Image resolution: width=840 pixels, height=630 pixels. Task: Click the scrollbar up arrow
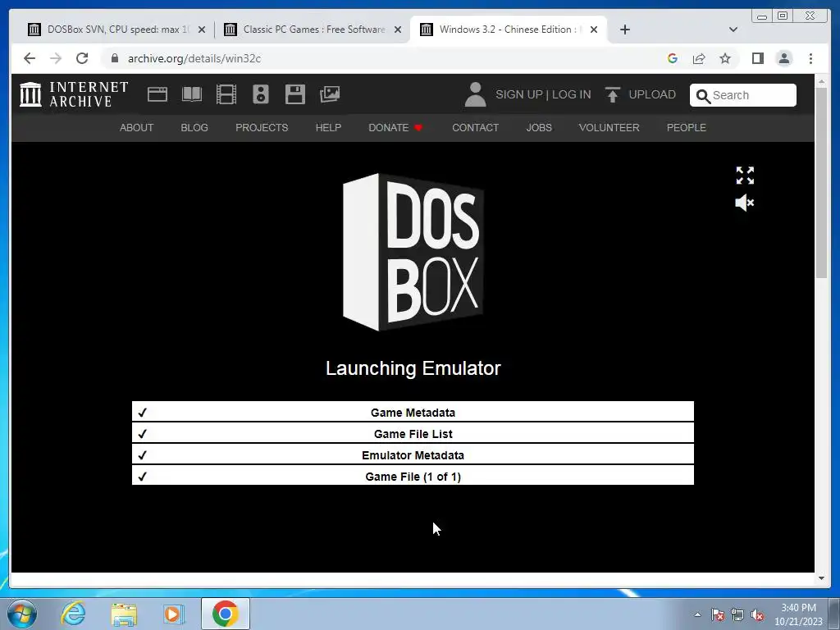[822, 82]
